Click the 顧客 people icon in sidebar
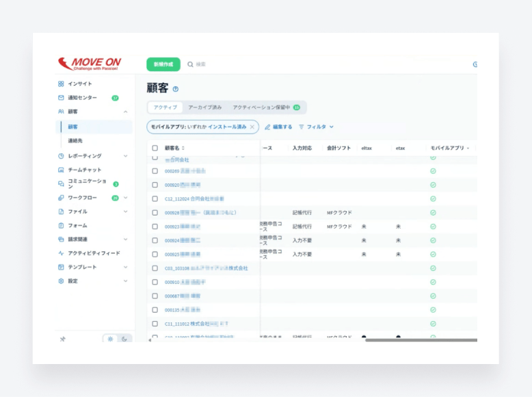Viewport: 532px width, 401px height. 61,112
